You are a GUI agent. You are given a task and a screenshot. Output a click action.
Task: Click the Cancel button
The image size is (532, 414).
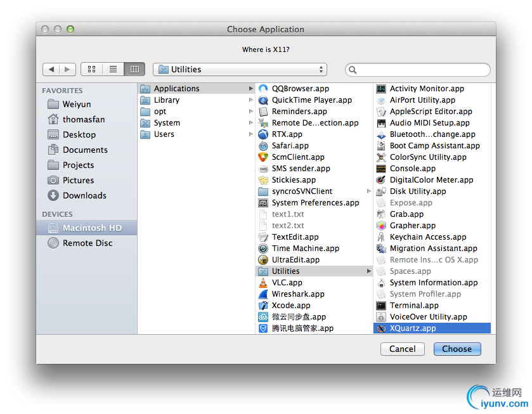[x=403, y=349]
